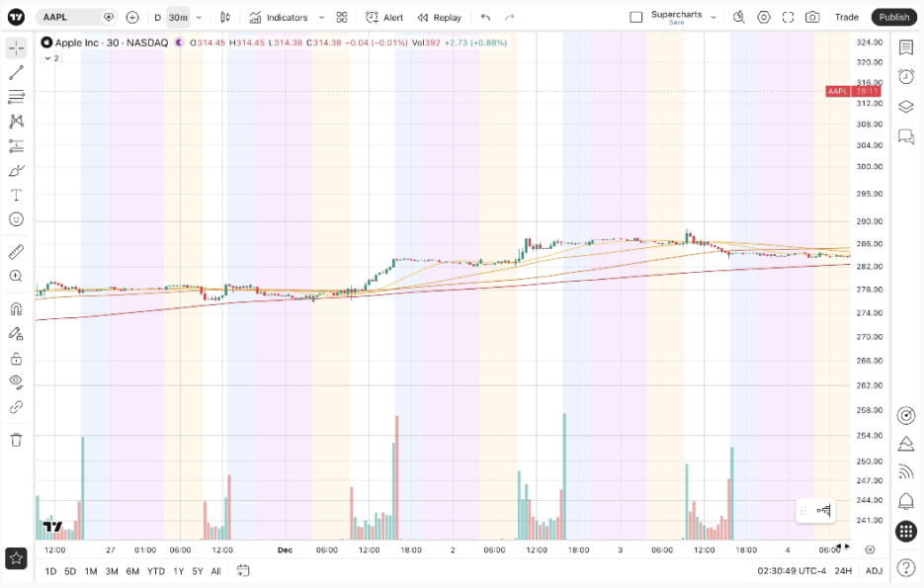
Task: Select the ruler measure tool
Action: coord(17,252)
